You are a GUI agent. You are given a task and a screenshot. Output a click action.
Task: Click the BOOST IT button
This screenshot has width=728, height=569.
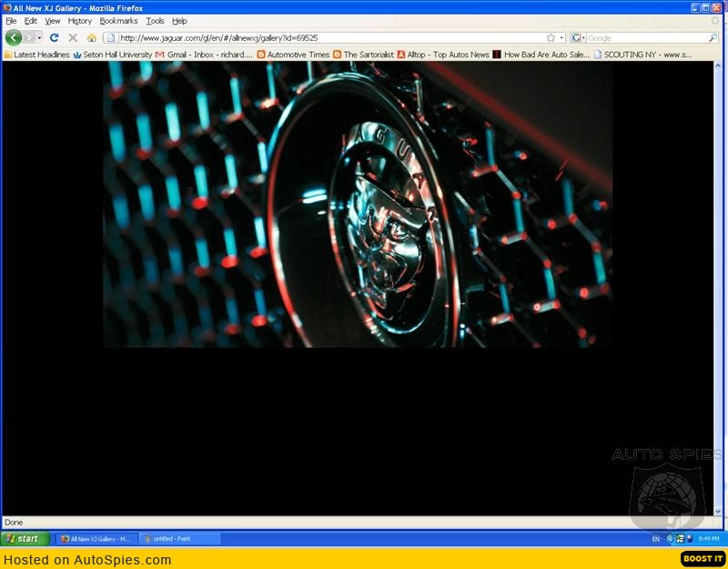(x=703, y=559)
